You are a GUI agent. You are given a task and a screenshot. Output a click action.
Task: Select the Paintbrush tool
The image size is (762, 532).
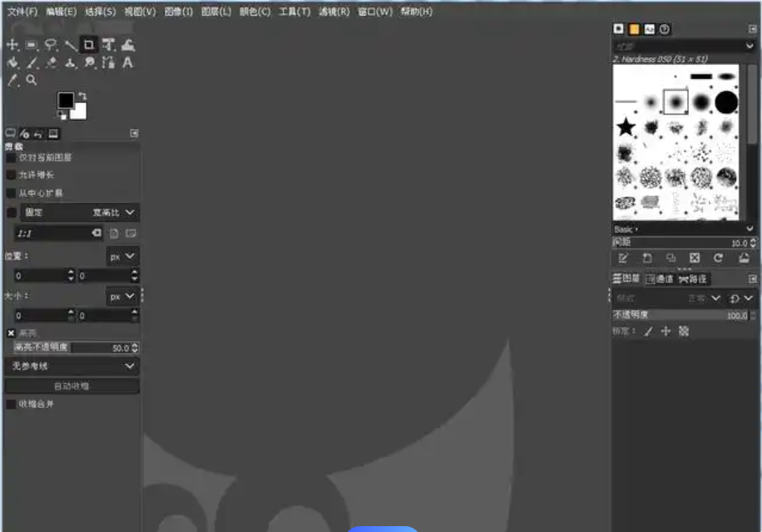click(32, 62)
